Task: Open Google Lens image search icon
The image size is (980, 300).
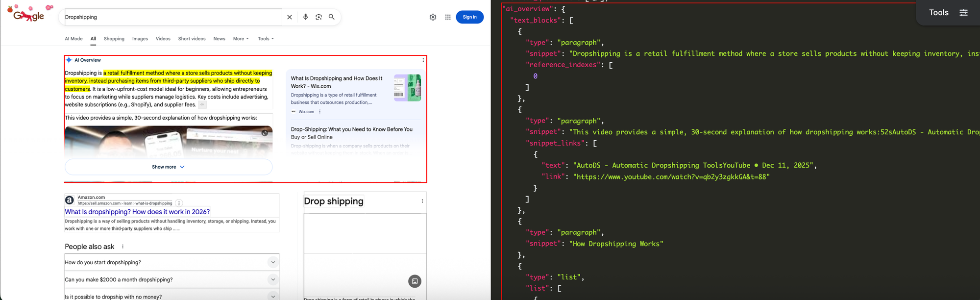Action: (x=318, y=17)
